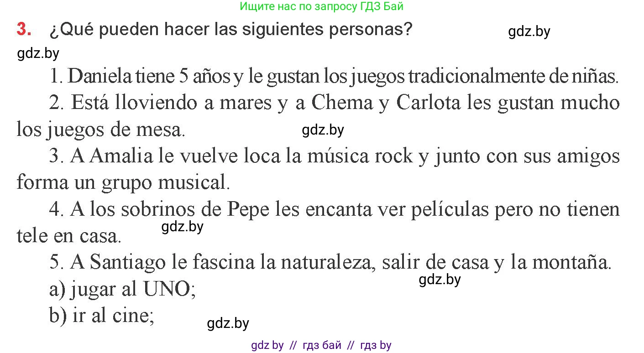Click gdz.by watermark below la montaña
This screenshot has height=353, width=644.
pyautogui.click(x=440, y=280)
